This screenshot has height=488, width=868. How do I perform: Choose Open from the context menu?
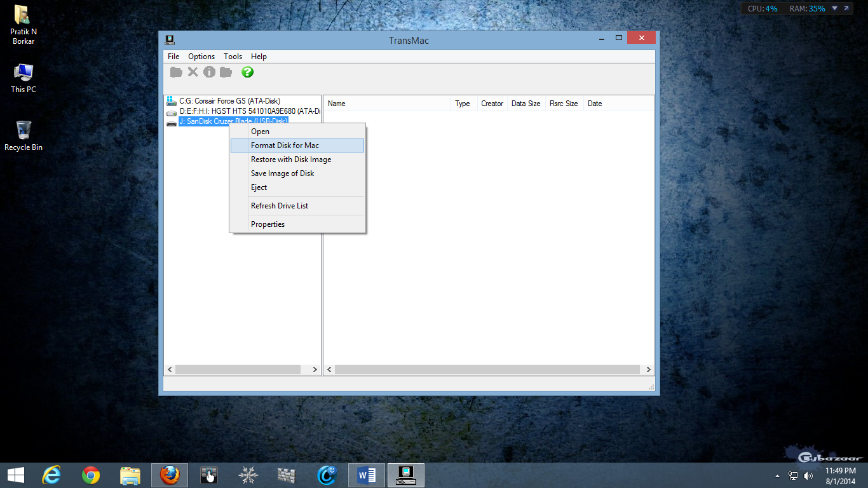click(297, 132)
